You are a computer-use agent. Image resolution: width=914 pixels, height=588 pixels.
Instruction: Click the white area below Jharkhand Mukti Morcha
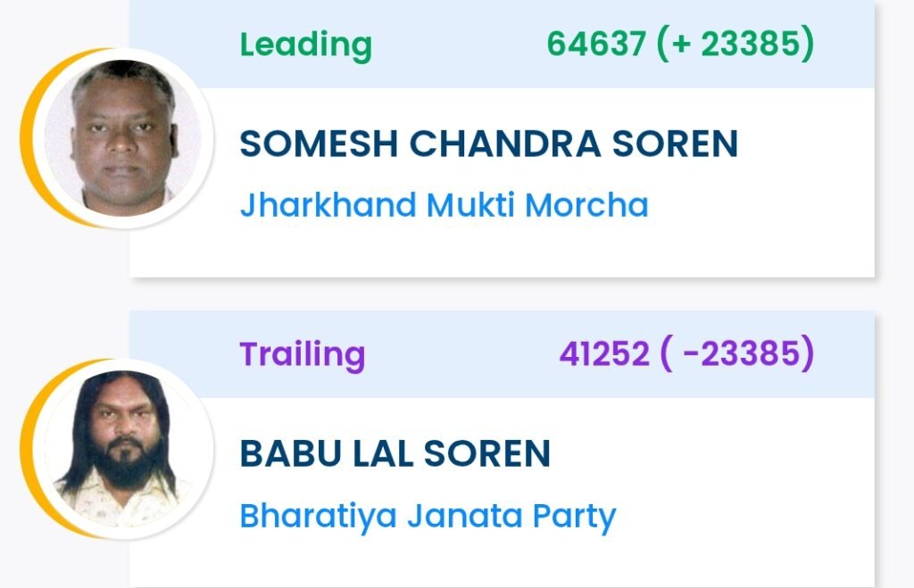(x=500, y=250)
